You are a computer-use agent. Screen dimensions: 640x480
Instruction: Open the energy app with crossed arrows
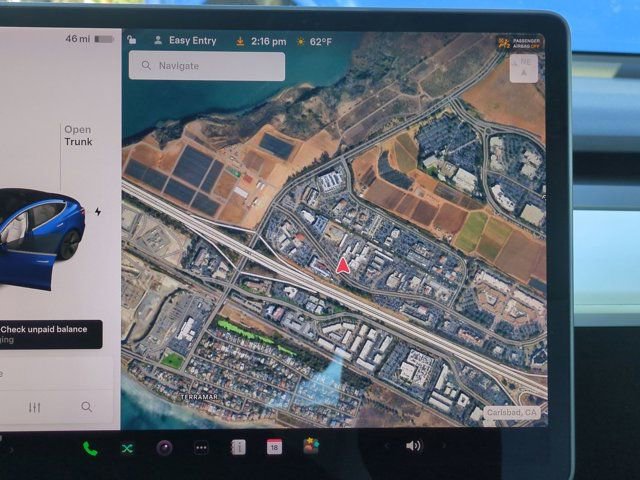coord(127,449)
